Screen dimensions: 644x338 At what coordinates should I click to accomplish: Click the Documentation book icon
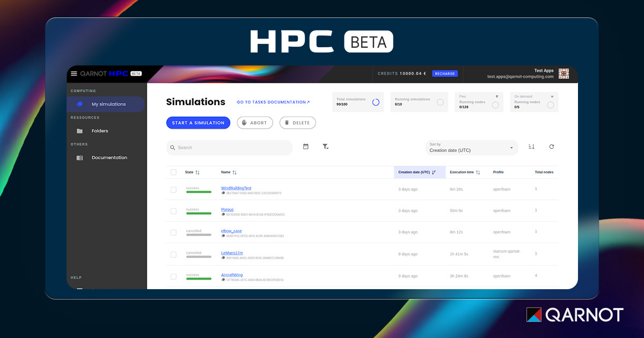point(79,158)
